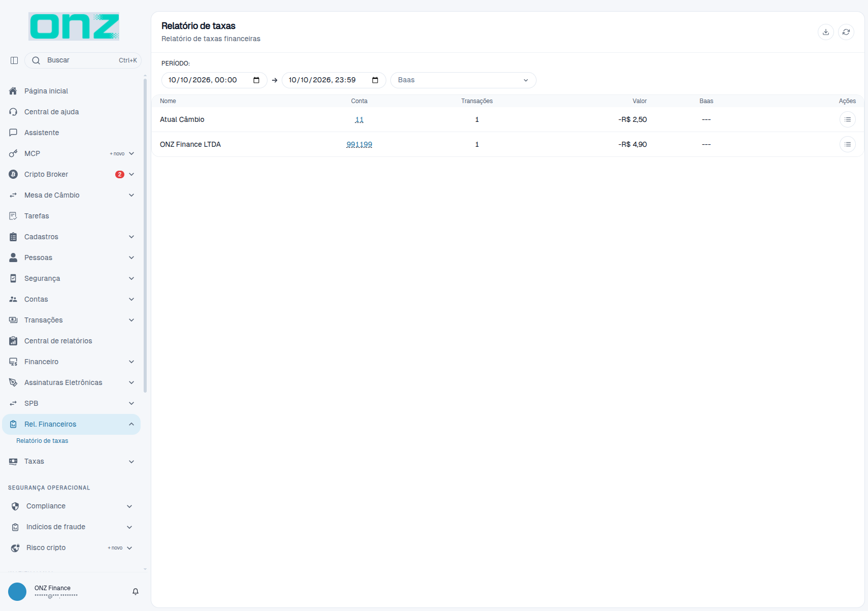The height and width of the screenshot is (611, 868).
Task: Click the Buscar search field
Action: point(83,60)
